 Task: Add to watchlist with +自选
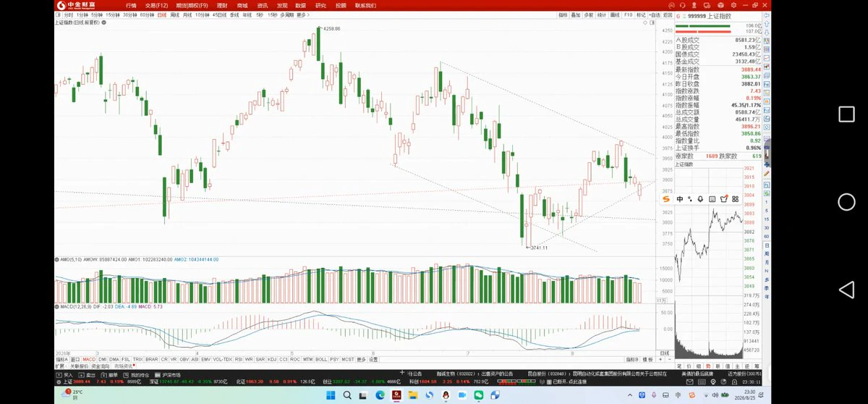click(654, 14)
